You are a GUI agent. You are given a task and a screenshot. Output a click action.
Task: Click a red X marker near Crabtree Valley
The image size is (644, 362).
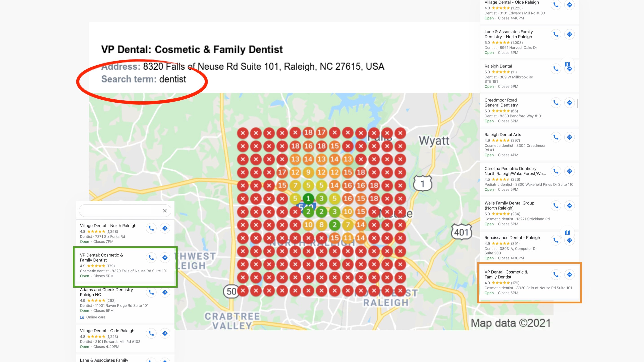tap(243, 291)
